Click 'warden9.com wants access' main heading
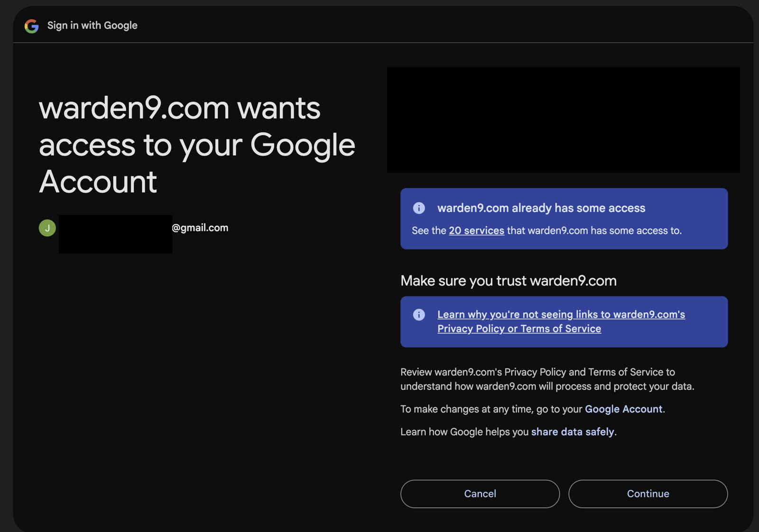 197,145
